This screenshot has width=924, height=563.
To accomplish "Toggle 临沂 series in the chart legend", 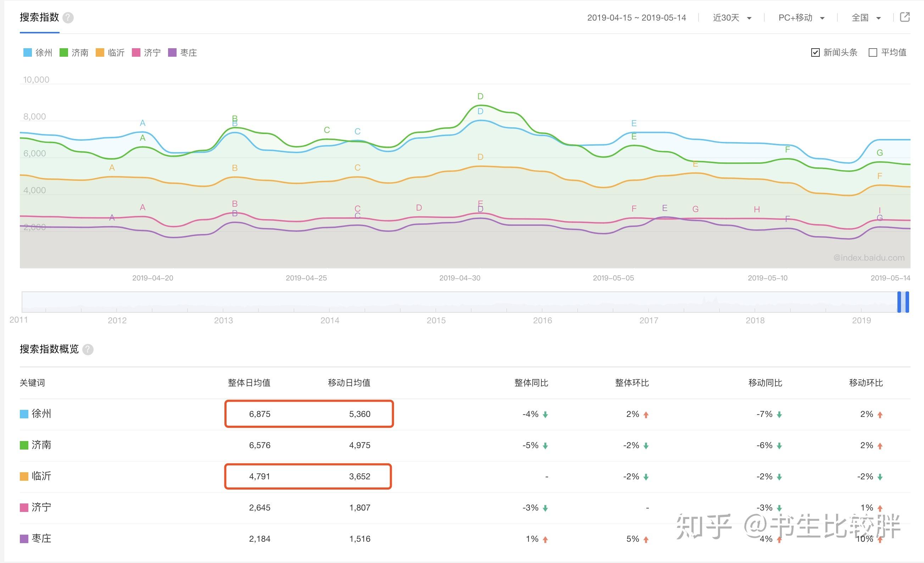I will (x=110, y=52).
